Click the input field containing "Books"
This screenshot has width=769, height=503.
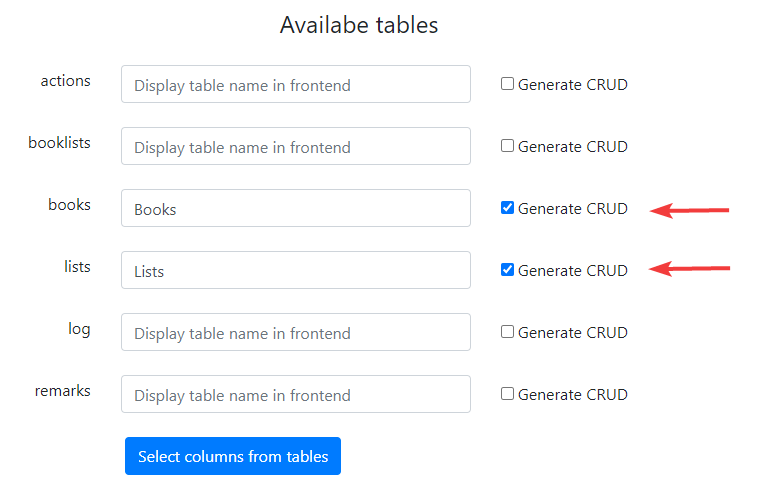pyautogui.click(x=295, y=209)
